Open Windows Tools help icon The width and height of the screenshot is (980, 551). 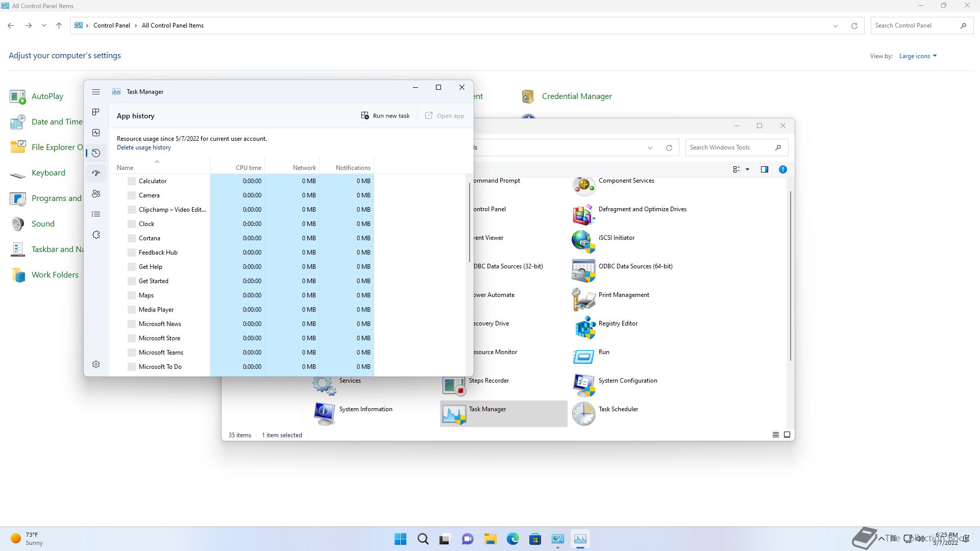point(782,169)
